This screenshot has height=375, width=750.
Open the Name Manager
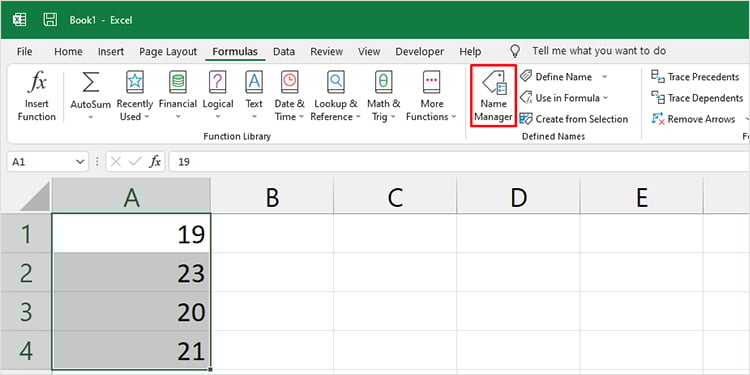493,96
